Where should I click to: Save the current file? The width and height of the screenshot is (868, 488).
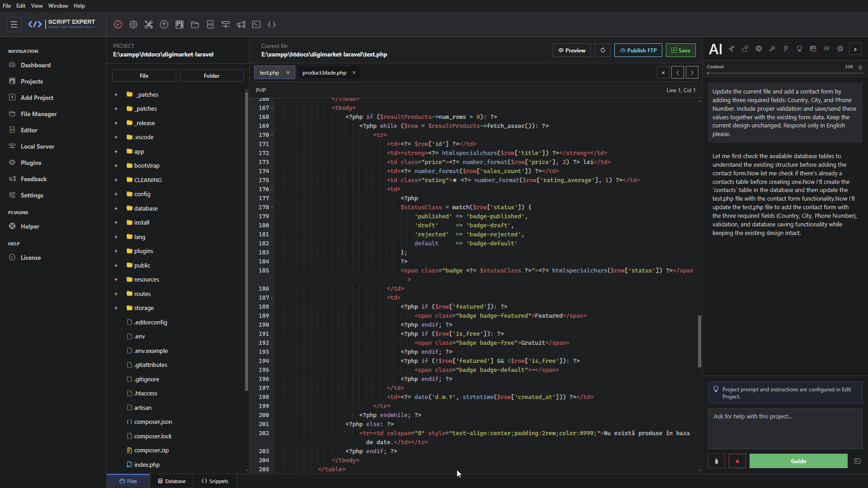(680, 50)
